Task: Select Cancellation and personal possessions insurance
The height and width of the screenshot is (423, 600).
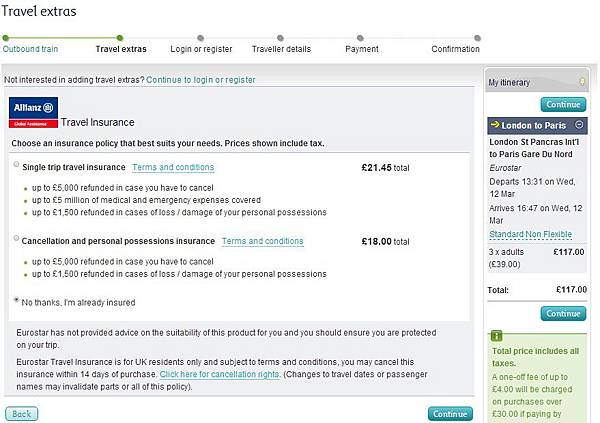Action: (x=17, y=240)
